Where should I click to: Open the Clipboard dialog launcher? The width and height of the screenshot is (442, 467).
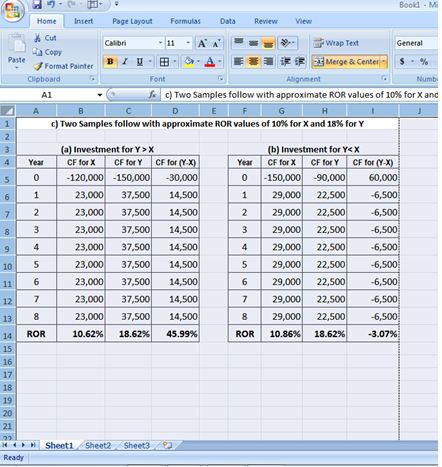pyautogui.click(x=92, y=79)
